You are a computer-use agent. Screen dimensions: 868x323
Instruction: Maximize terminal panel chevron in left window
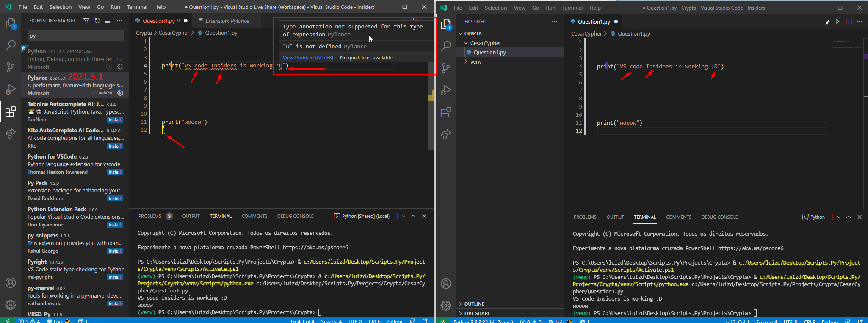click(413, 216)
